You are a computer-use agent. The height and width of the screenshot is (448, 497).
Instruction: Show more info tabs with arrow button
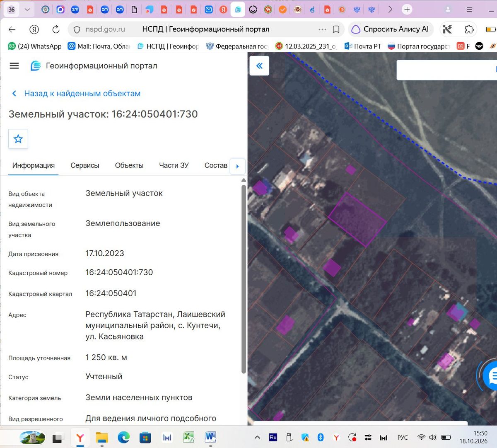(237, 166)
